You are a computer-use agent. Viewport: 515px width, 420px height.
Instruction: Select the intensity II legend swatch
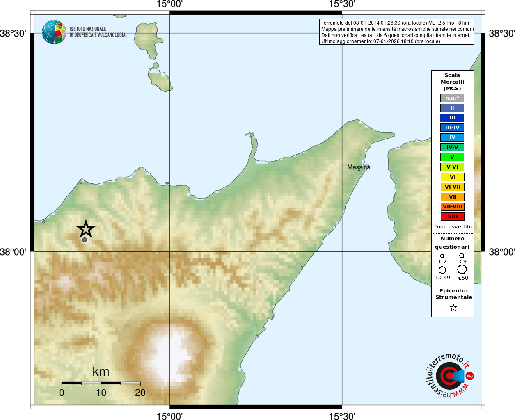coord(452,108)
